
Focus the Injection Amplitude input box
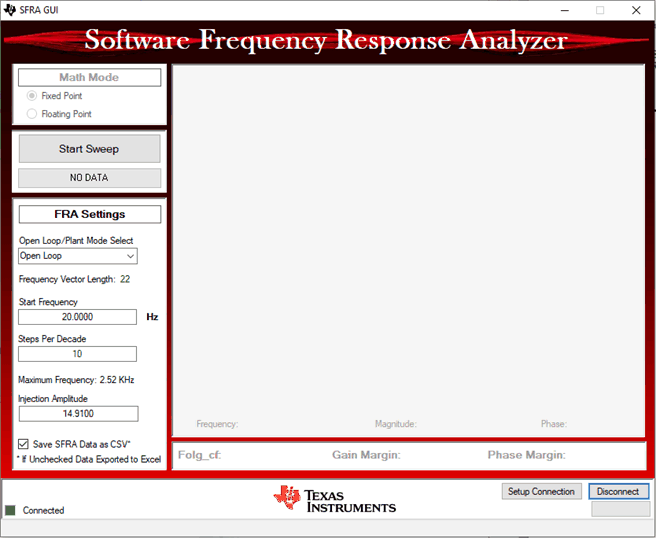click(x=77, y=413)
